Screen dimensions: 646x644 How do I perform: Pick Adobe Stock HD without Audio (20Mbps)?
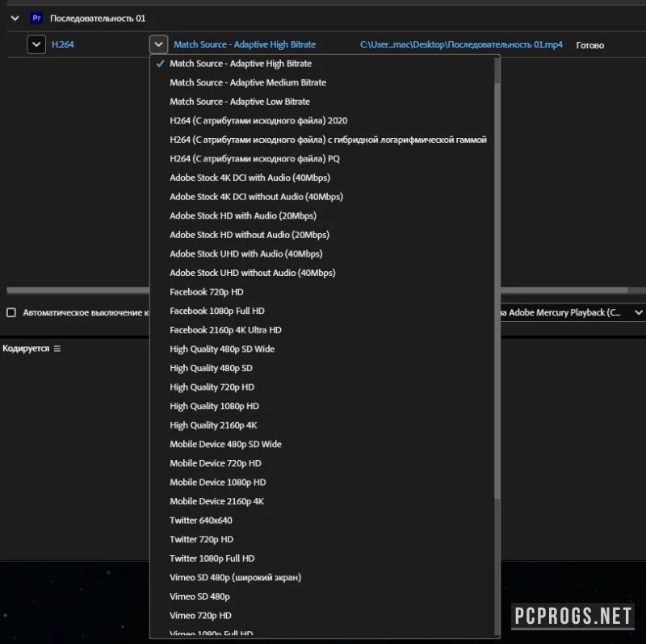(322, 235)
